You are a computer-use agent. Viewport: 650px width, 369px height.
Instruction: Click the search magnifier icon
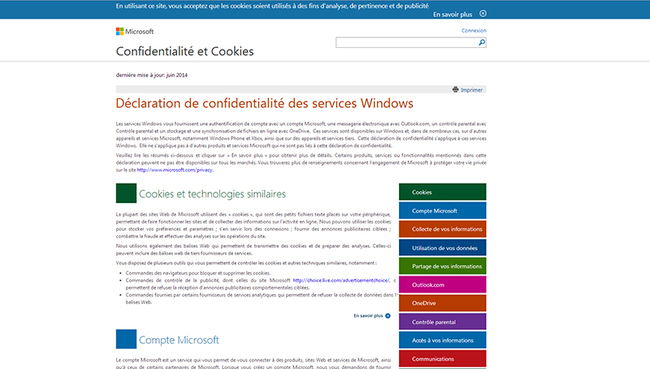point(482,42)
